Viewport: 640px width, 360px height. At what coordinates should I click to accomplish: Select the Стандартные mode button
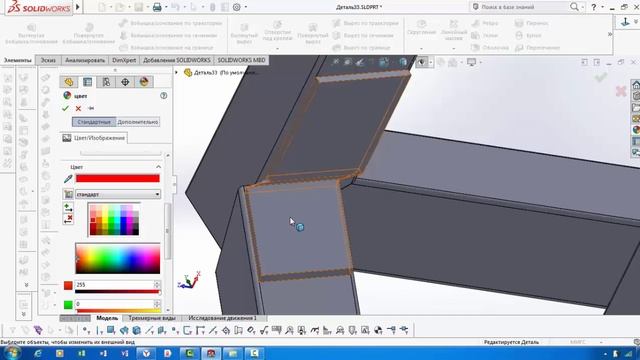(94, 122)
